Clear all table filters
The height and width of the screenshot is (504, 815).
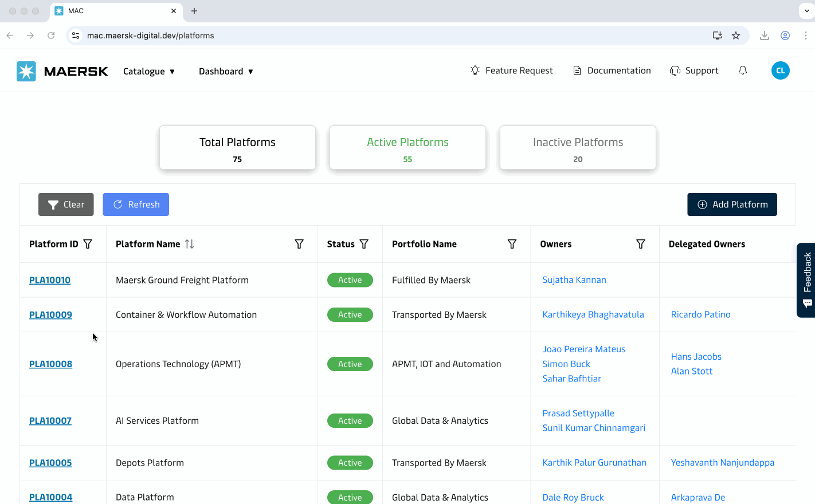click(x=66, y=204)
